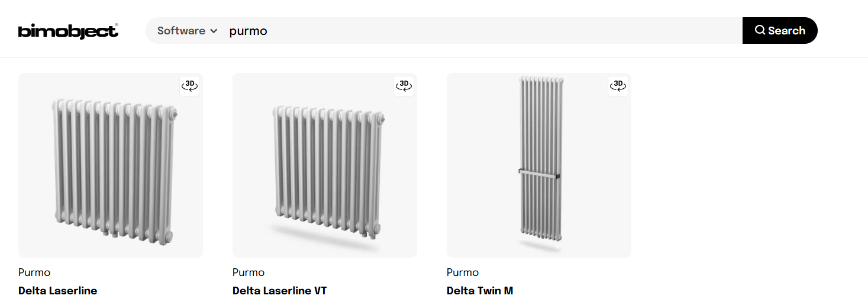Click Purmo brand above Delta Laserline VT

point(249,272)
